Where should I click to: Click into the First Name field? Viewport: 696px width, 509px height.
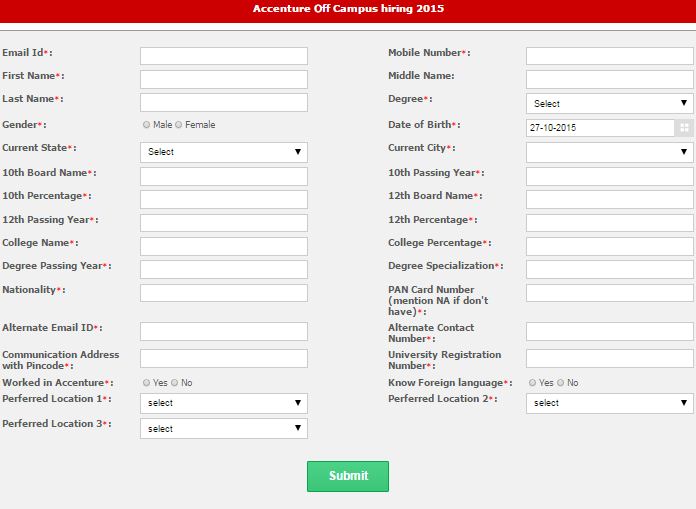click(224, 79)
